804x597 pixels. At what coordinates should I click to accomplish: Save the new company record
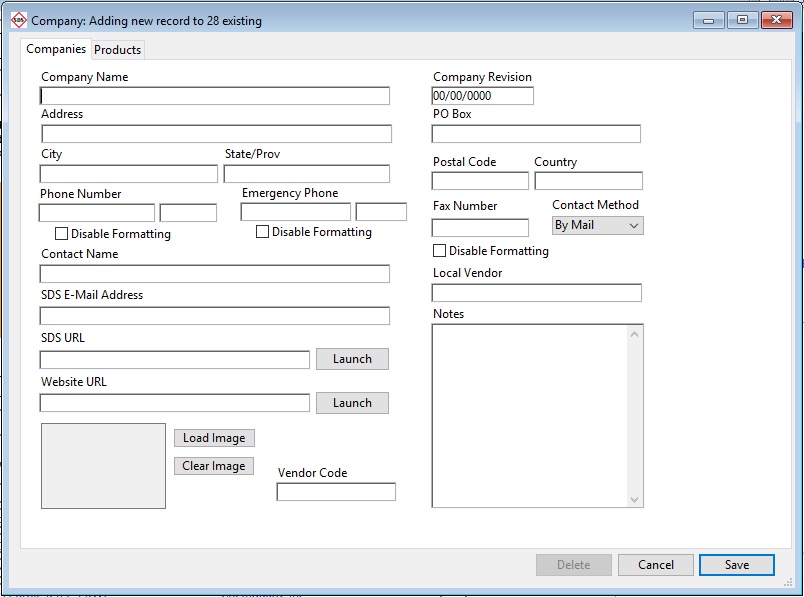tap(737, 565)
